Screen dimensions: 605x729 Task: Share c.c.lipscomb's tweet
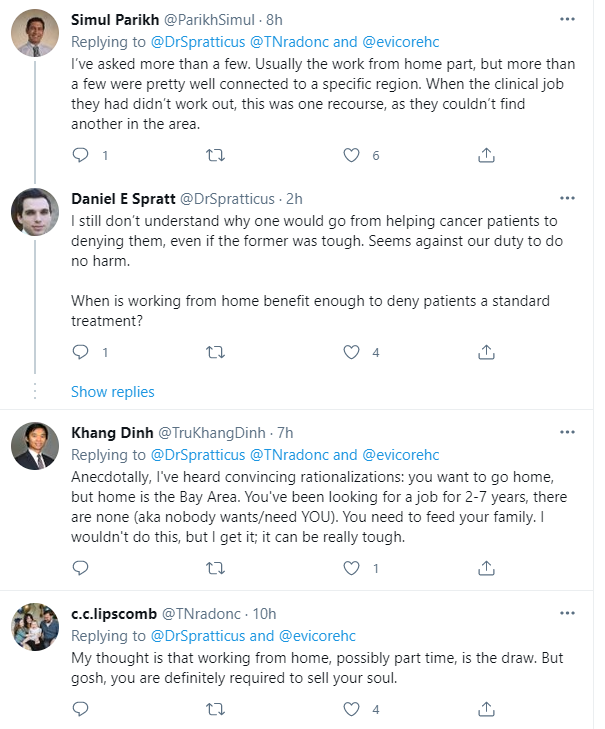(486, 709)
